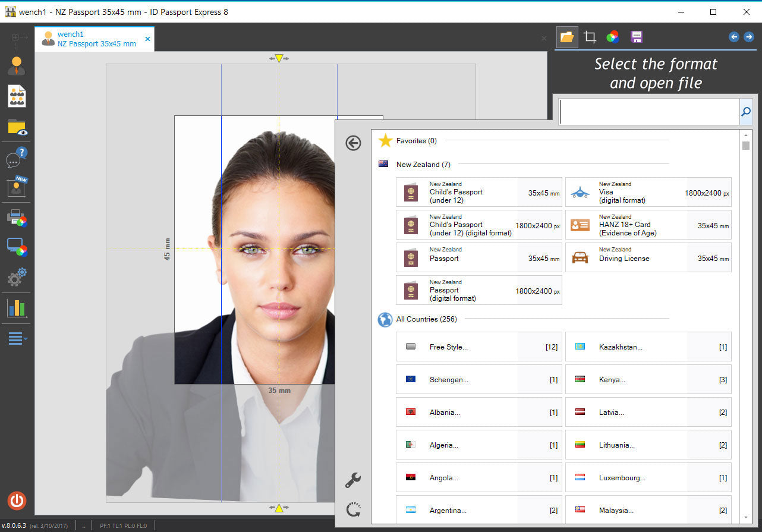The width and height of the screenshot is (762, 532).
Task: Close the wench1 tab
Action: (x=148, y=39)
